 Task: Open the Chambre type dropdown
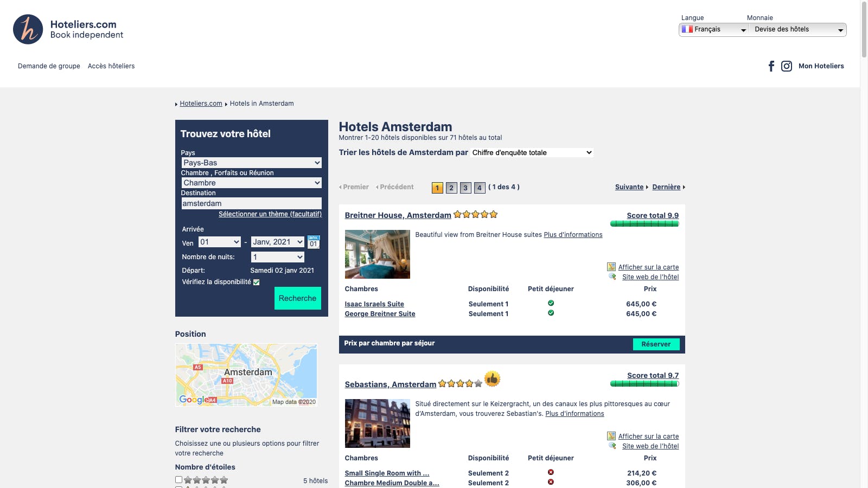click(252, 183)
